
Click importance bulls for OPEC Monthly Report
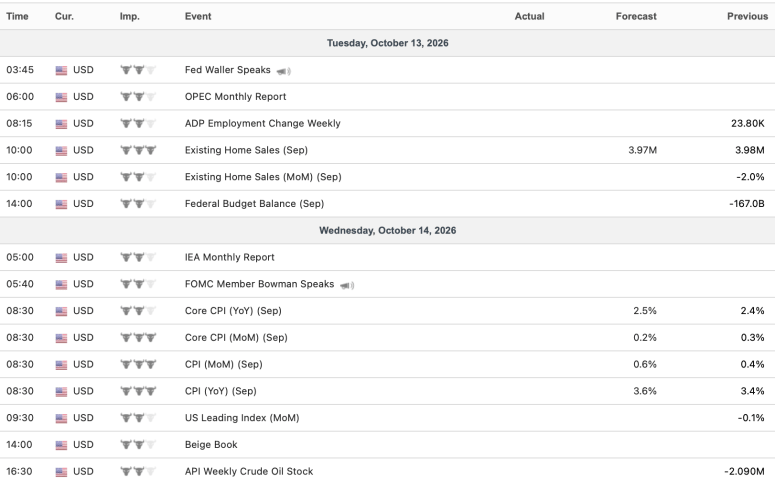[138, 97]
